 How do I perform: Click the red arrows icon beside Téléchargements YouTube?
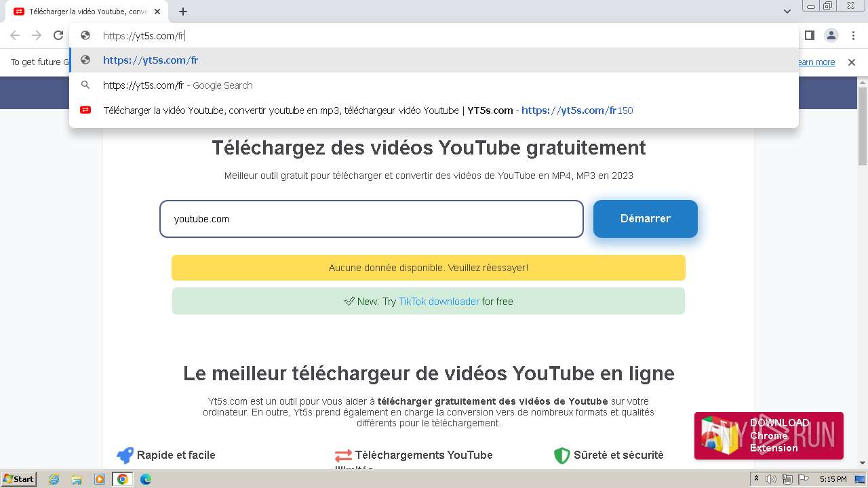[x=343, y=455]
